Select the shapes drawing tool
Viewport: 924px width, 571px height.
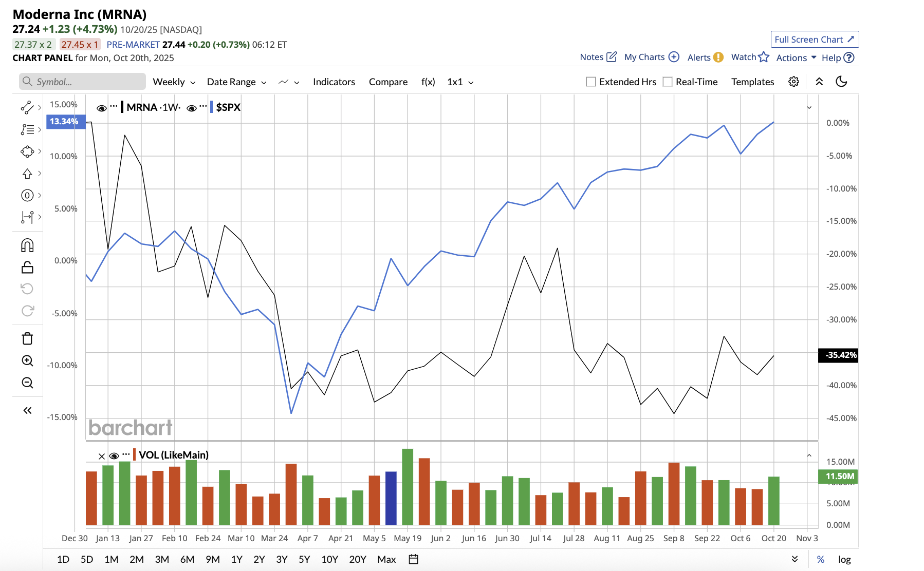[27, 151]
